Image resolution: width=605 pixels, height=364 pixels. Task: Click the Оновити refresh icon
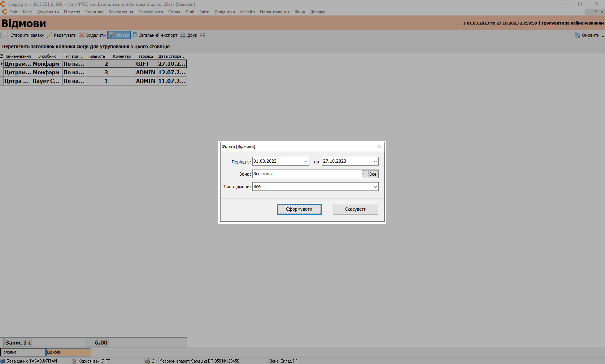coord(578,35)
